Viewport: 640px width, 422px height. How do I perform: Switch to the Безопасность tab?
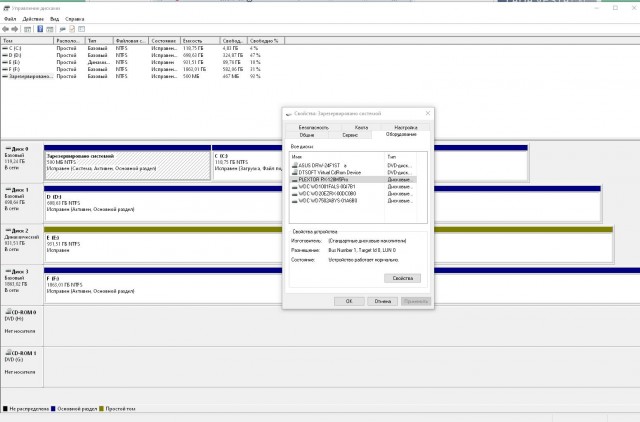pos(313,127)
